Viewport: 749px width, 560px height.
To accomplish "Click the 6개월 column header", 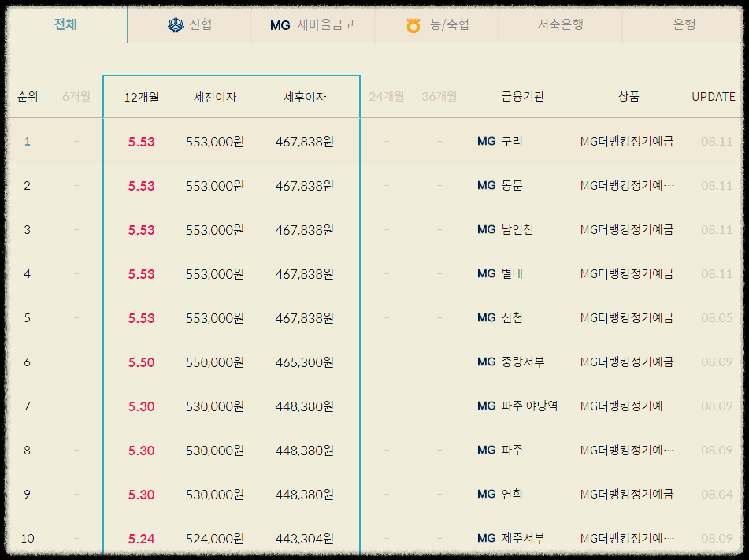I will [x=76, y=96].
